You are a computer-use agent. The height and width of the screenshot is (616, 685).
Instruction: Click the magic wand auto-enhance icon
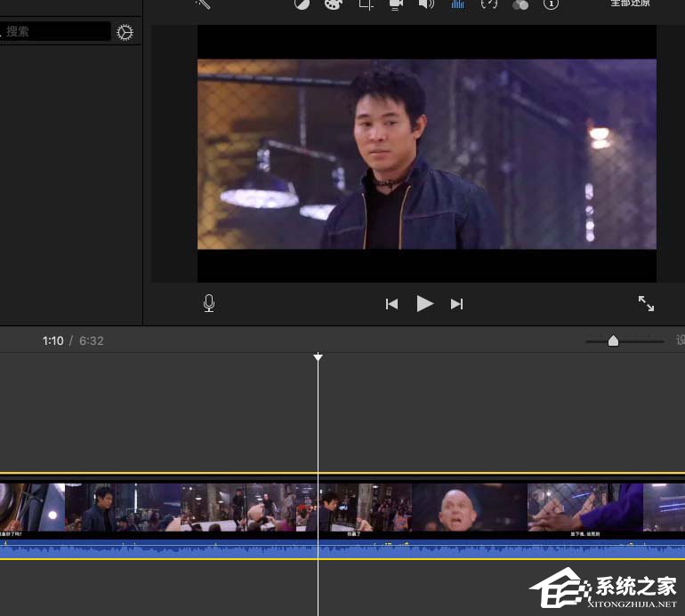(203, 4)
